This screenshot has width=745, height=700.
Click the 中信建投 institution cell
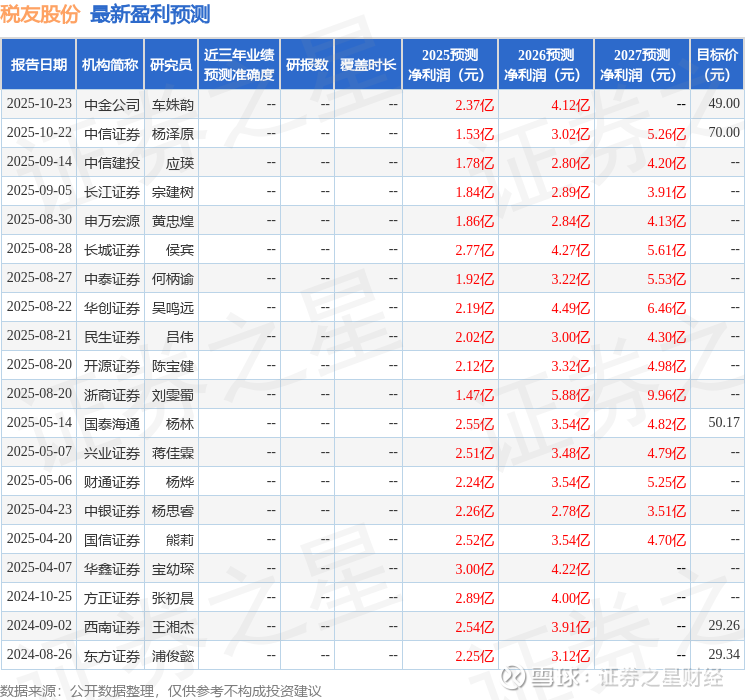pos(112,163)
